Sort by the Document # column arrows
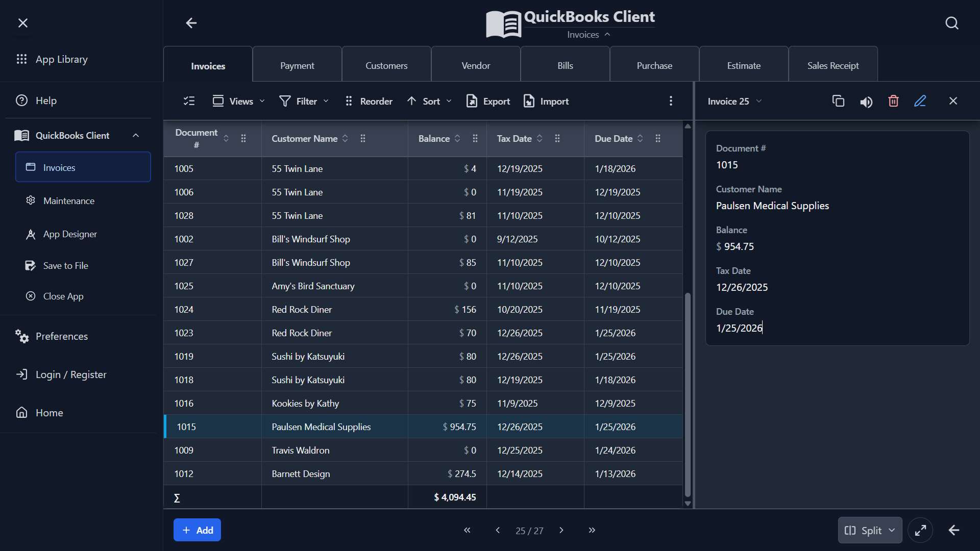The width and height of the screenshot is (980, 551). (226, 138)
